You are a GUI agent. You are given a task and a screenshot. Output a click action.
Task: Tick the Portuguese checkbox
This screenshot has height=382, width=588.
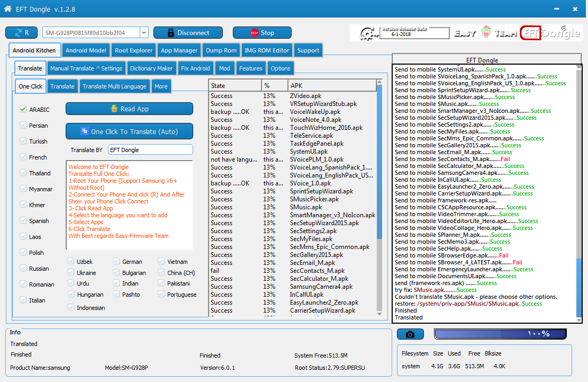coord(161,294)
